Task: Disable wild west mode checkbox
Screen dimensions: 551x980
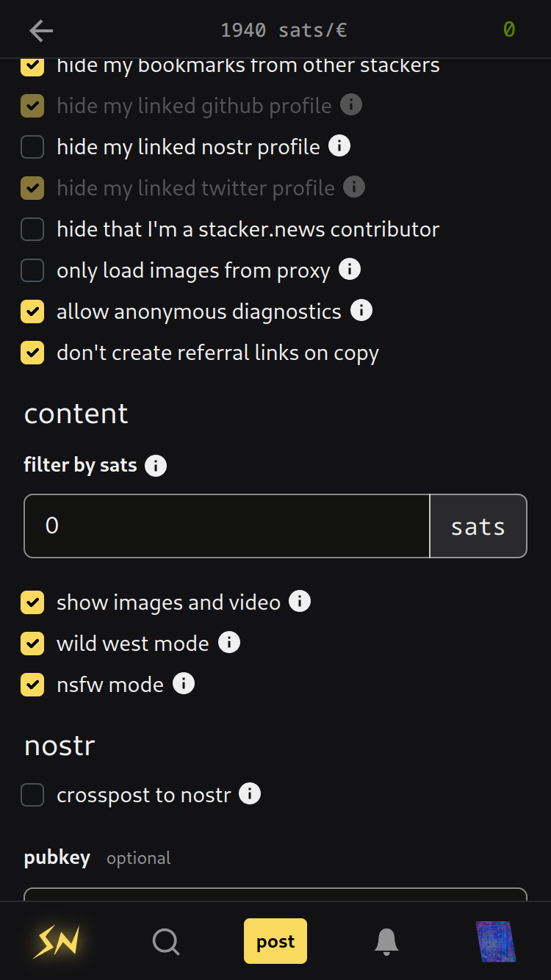Action: point(32,644)
